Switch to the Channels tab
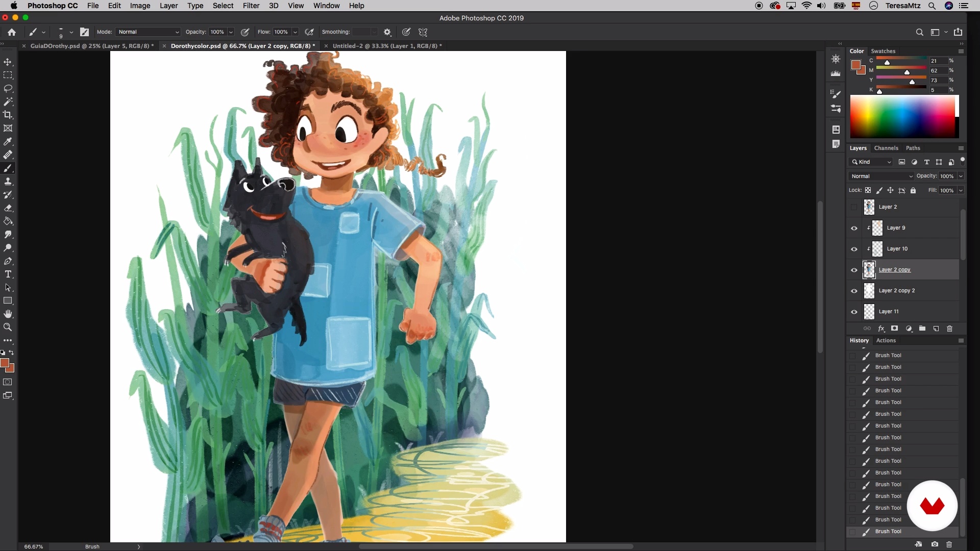980x551 pixels. 886,148
